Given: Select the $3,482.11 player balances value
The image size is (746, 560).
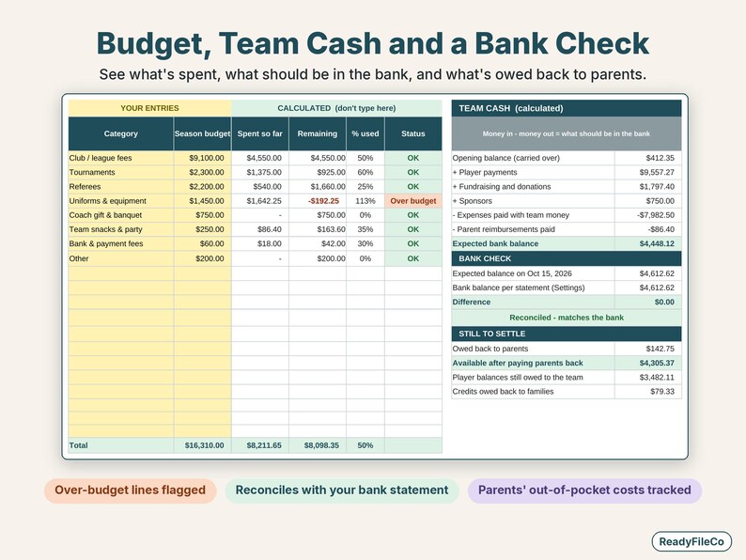Looking at the screenshot, I should [657, 378].
